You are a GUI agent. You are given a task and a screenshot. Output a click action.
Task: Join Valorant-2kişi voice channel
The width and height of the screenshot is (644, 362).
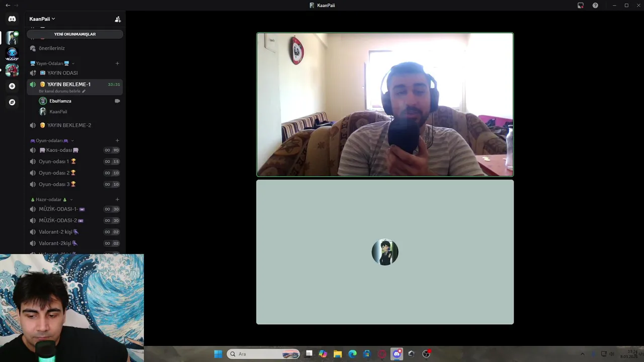75,243
